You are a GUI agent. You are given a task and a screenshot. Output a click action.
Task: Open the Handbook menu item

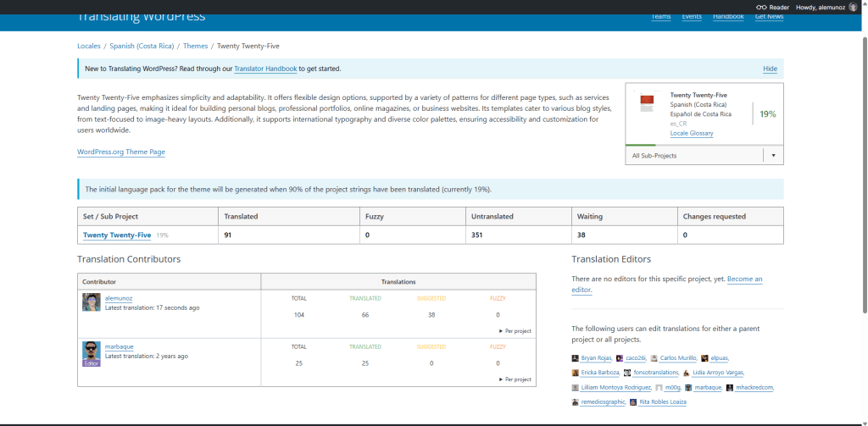[728, 17]
